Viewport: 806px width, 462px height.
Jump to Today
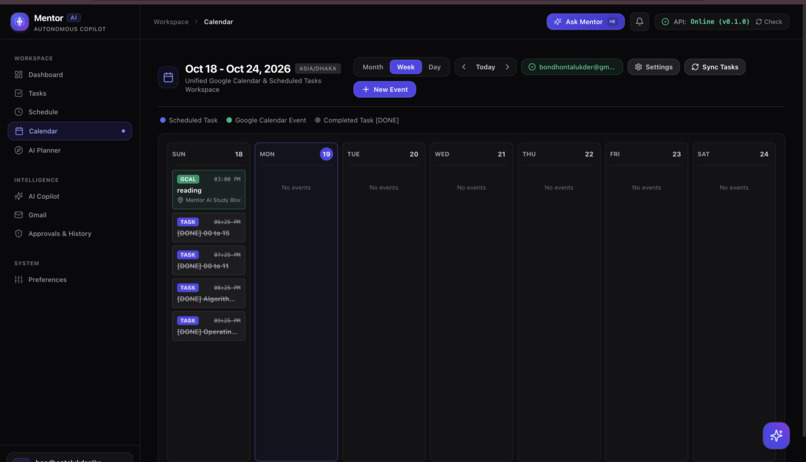485,67
